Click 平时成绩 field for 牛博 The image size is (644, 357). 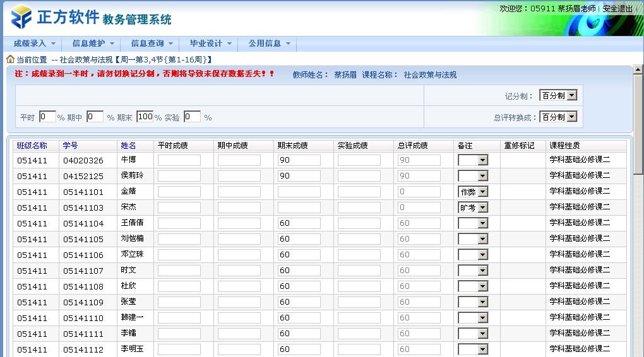click(x=179, y=160)
